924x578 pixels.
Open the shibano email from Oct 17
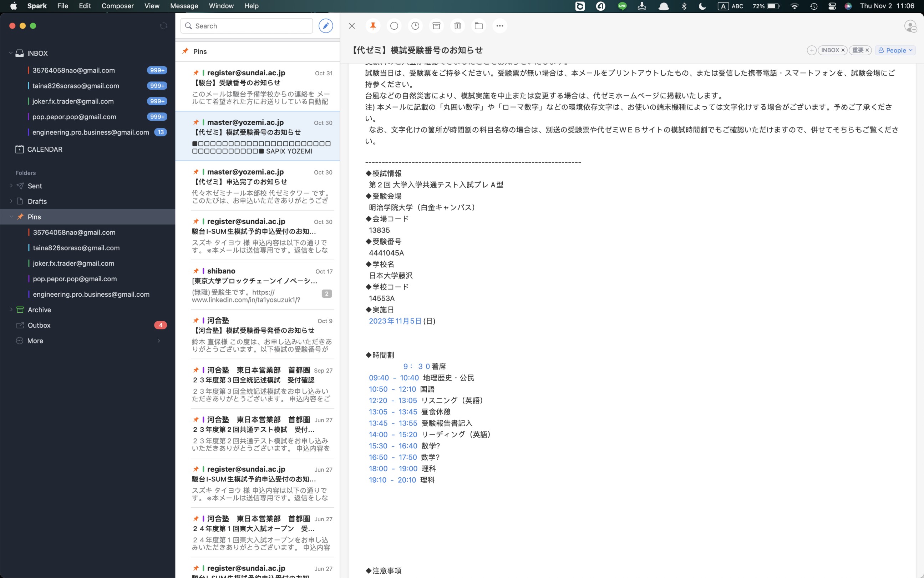pos(258,285)
